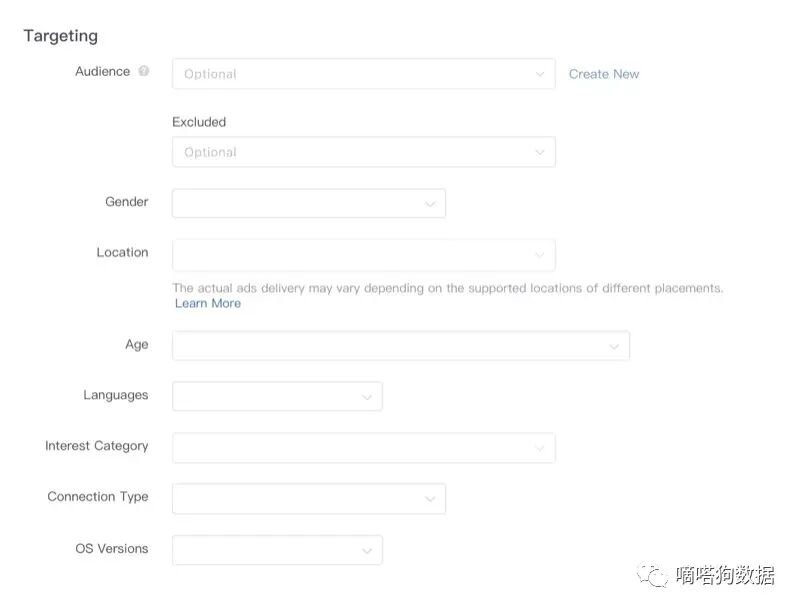Click the chevron in Excluded dropdown
Viewport: 800px width, 610px height.
tap(539, 152)
